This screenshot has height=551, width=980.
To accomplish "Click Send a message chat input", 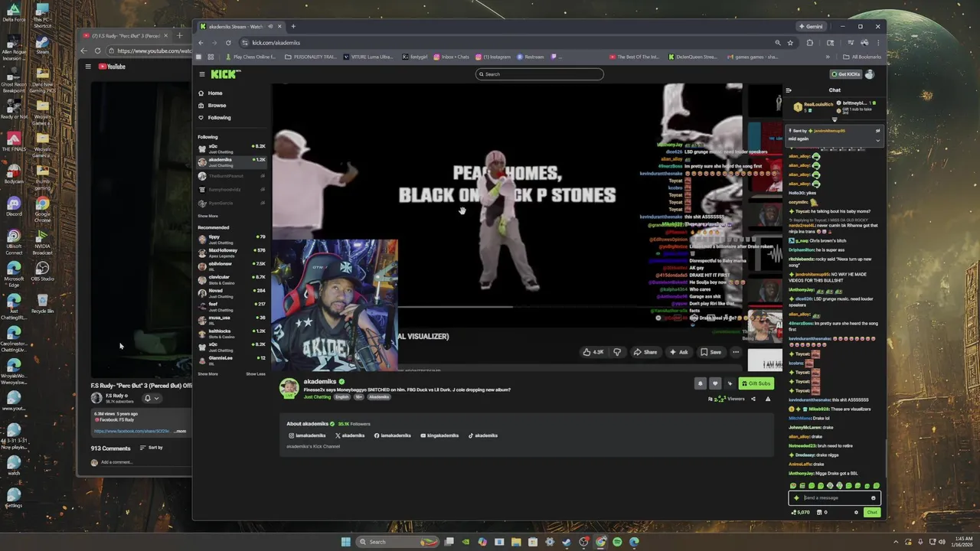I will pos(835,498).
